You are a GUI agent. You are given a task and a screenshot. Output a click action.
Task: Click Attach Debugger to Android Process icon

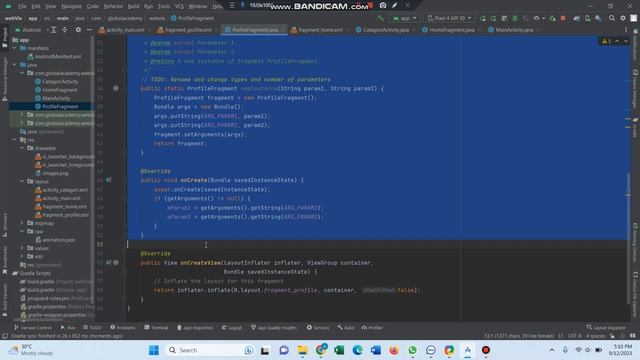point(553,18)
